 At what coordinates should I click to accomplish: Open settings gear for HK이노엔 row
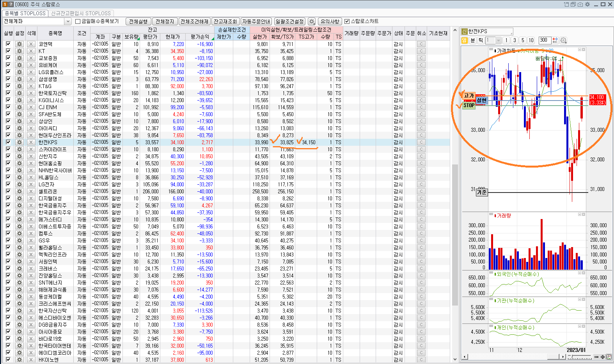[x=20, y=360]
